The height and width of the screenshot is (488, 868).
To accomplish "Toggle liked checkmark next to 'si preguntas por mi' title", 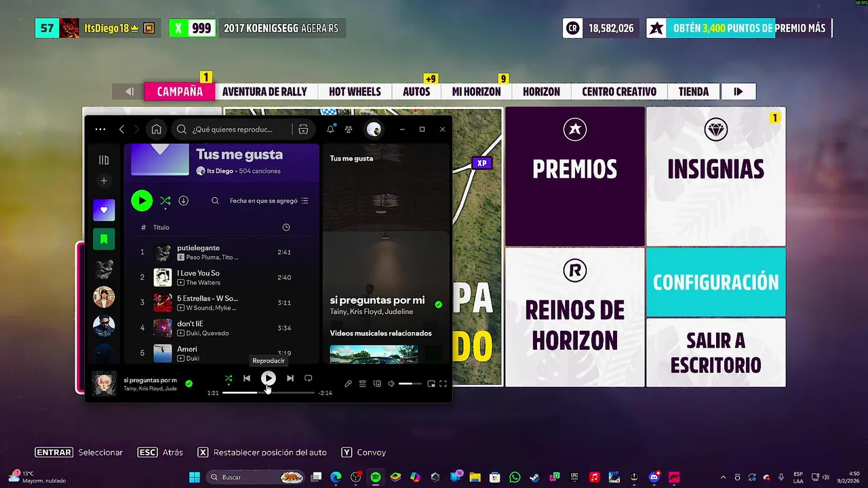I will pos(438,305).
